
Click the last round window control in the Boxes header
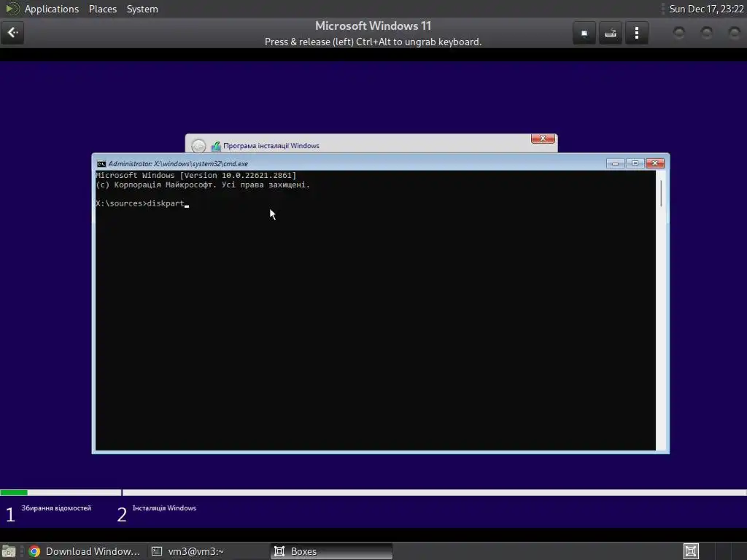734,32
